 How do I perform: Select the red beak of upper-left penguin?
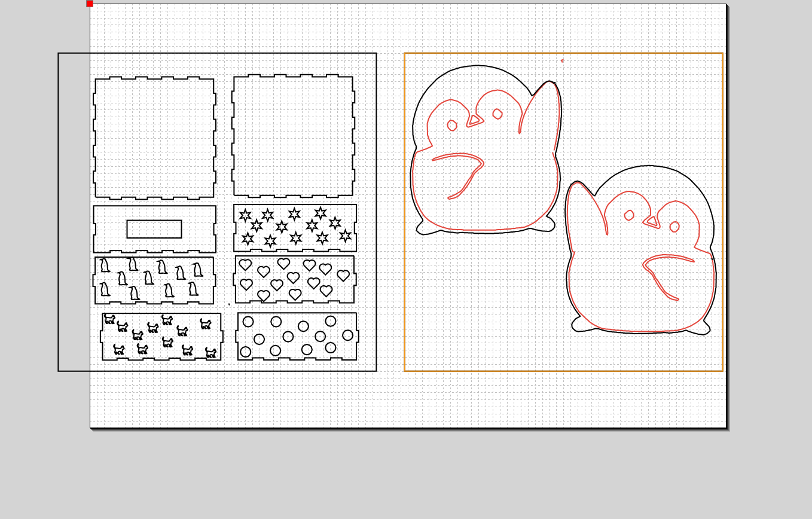[x=475, y=120]
